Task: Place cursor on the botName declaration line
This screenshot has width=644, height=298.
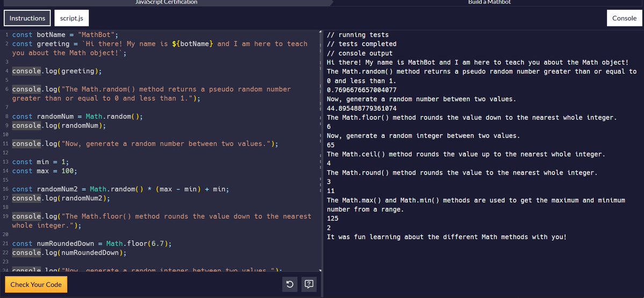Action: (x=65, y=35)
